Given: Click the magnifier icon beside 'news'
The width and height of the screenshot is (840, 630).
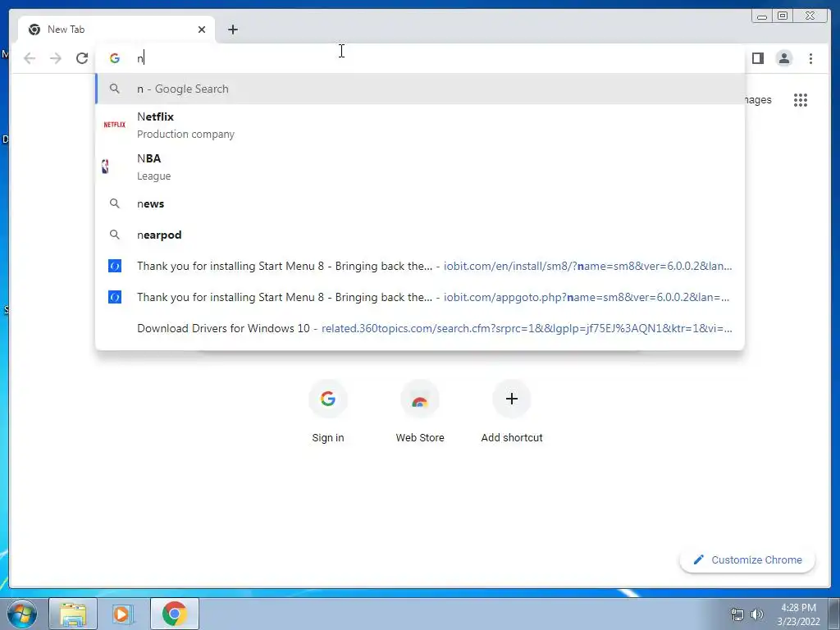Looking at the screenshot, I should [x=115, y=203].
